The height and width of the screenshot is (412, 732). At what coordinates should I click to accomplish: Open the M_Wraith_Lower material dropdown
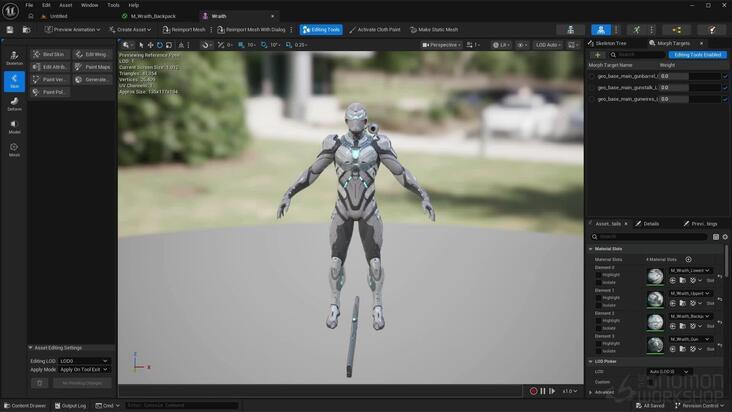click(x=690, y=271)
